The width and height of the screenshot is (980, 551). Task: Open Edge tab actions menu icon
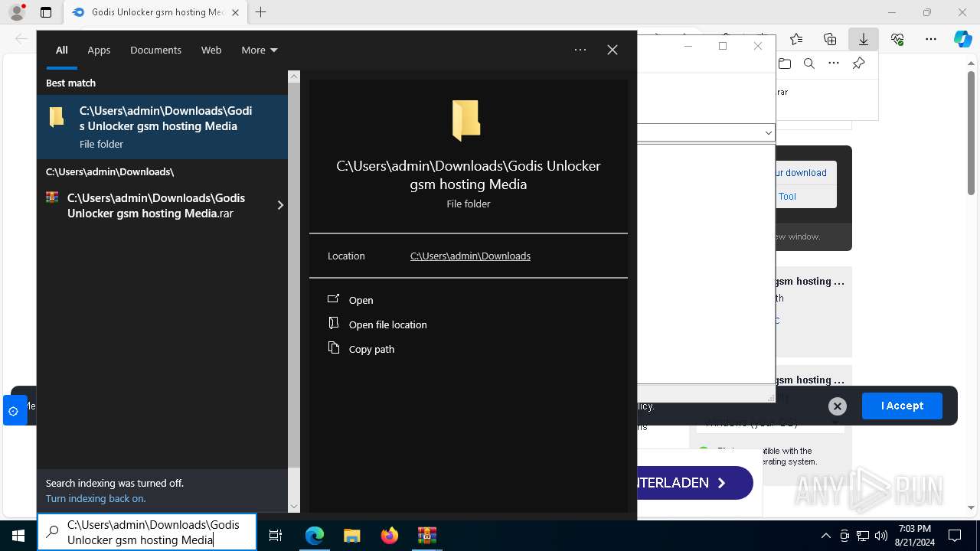(46, 12)
